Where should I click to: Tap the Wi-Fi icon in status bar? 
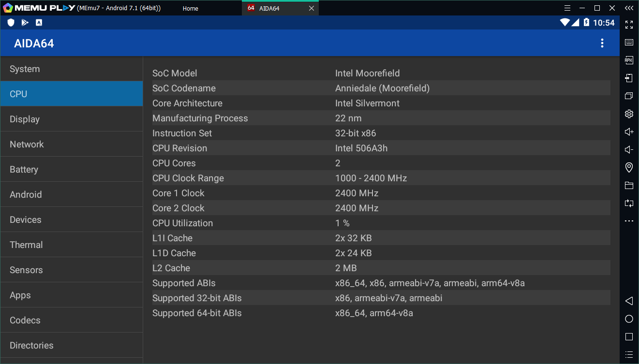pyautogui.click(x=565, y=22)
